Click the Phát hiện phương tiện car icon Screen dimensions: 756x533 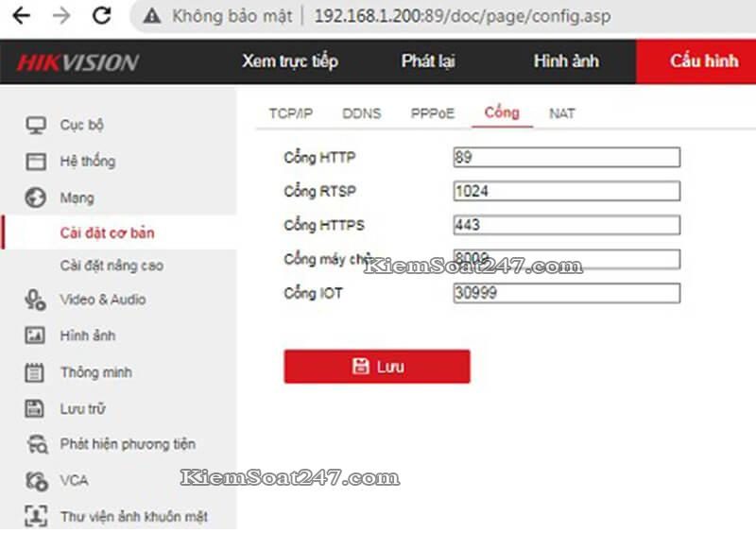tap(37, 444)
